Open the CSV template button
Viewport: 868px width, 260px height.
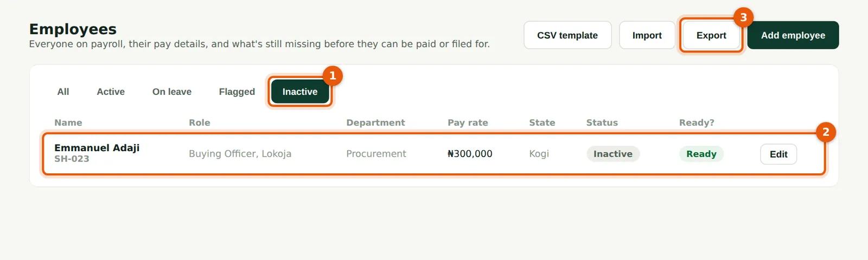(x=567, y=35)
